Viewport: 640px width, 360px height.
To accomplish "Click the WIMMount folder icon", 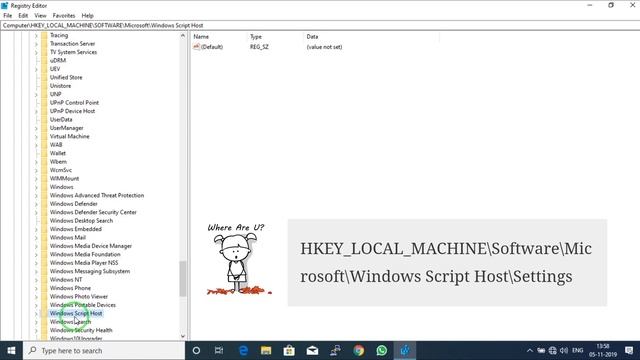I will pos(44,178).
